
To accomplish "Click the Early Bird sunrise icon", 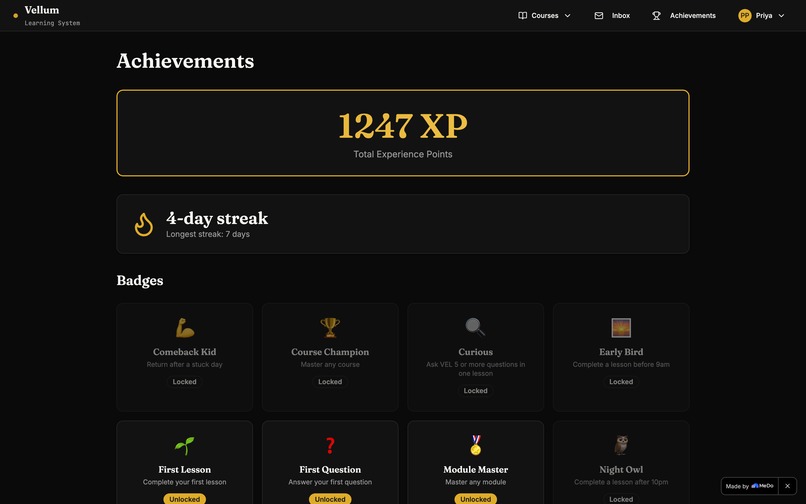I will 621,328.
